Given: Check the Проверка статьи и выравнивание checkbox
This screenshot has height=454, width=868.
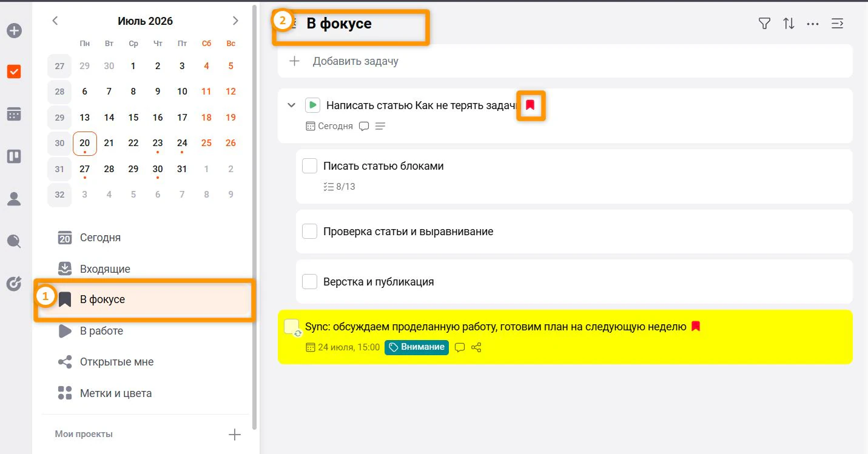Looking at the screenshot, I should click(310, 231).
